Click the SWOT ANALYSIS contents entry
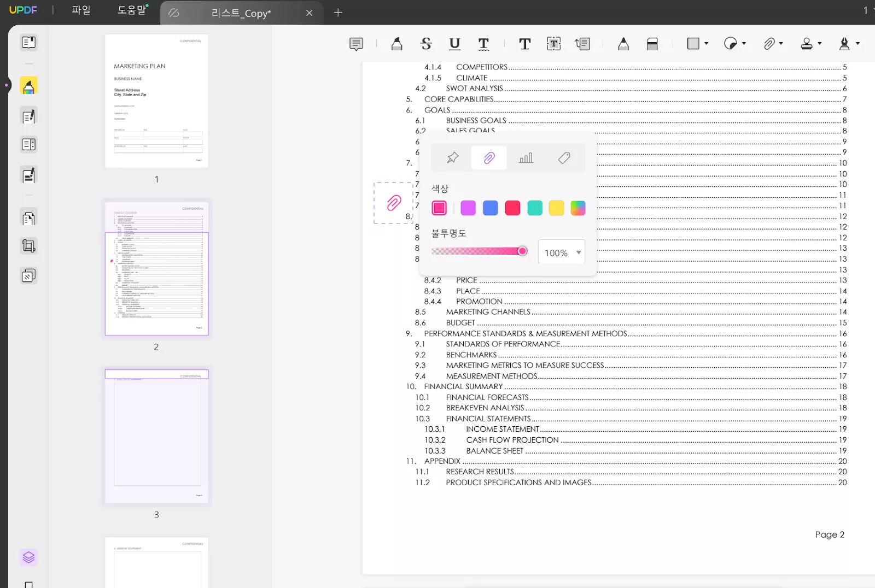Viewport: 875px width, 588px height. (474, 88)
